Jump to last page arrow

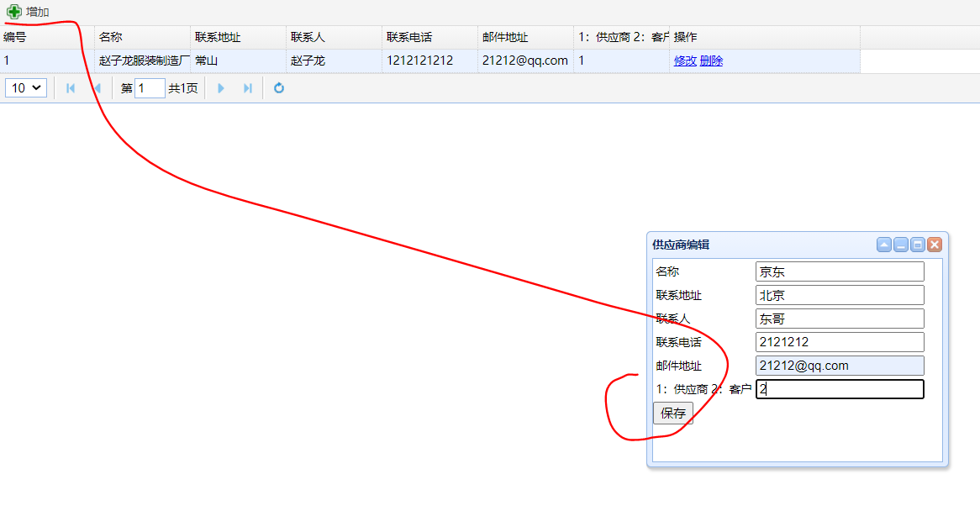(x=247, y=88)
